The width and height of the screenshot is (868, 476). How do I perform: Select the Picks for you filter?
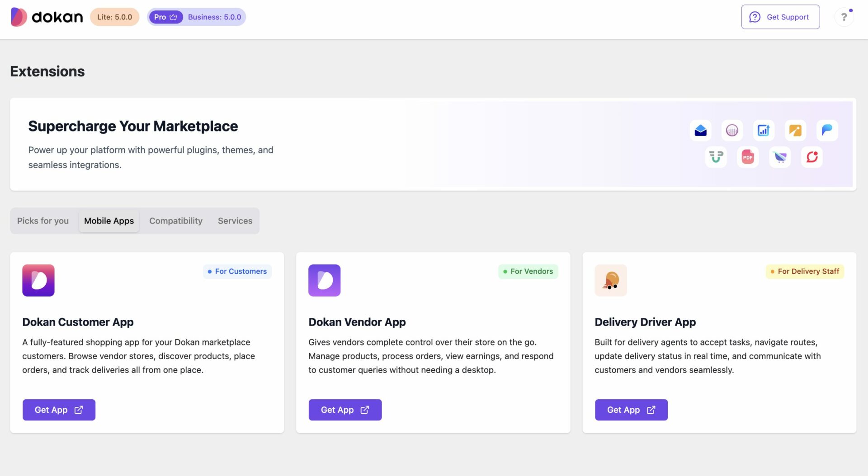point(43,221)
